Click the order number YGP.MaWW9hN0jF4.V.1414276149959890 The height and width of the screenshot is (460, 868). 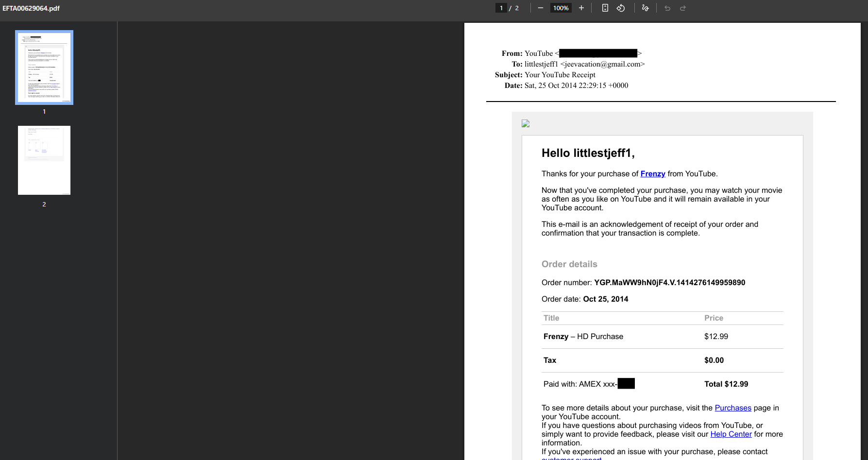[670, 283]
